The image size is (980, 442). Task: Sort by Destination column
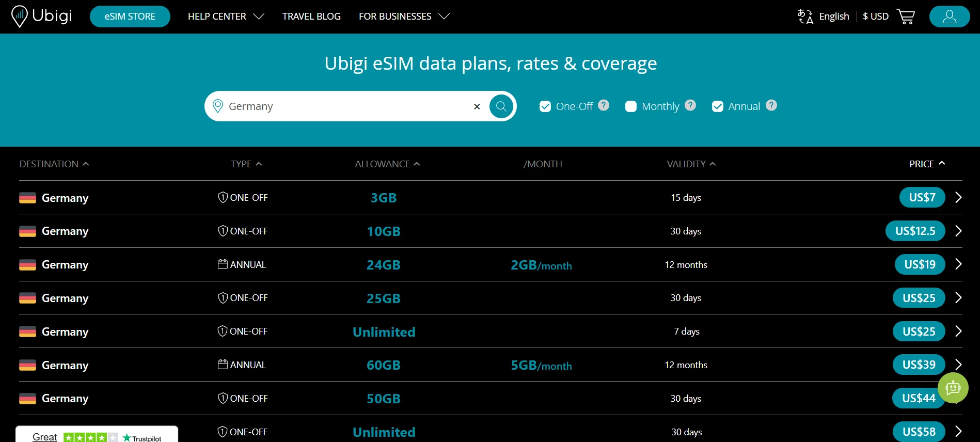[54, 164]
